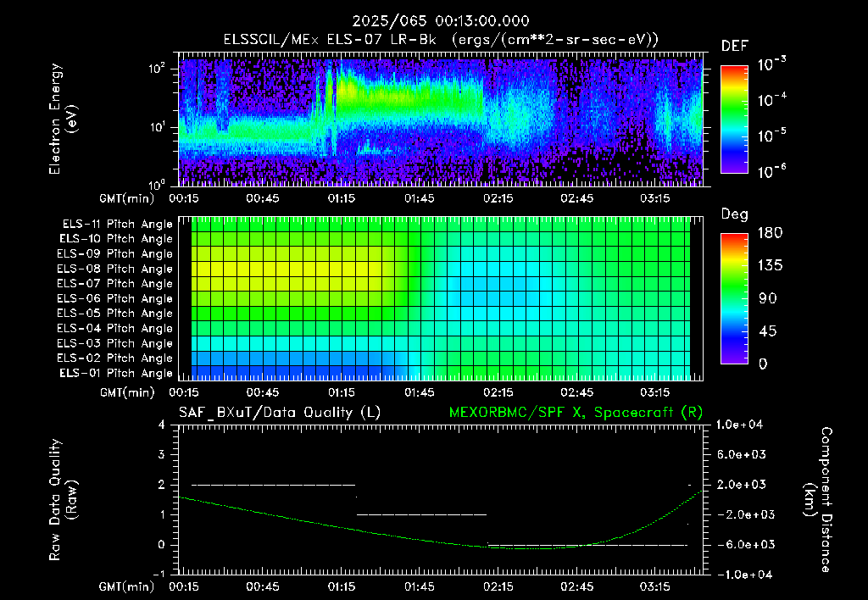Click the data quality tick label 3
Screen dimensions: 868x600
pos(162,454)
